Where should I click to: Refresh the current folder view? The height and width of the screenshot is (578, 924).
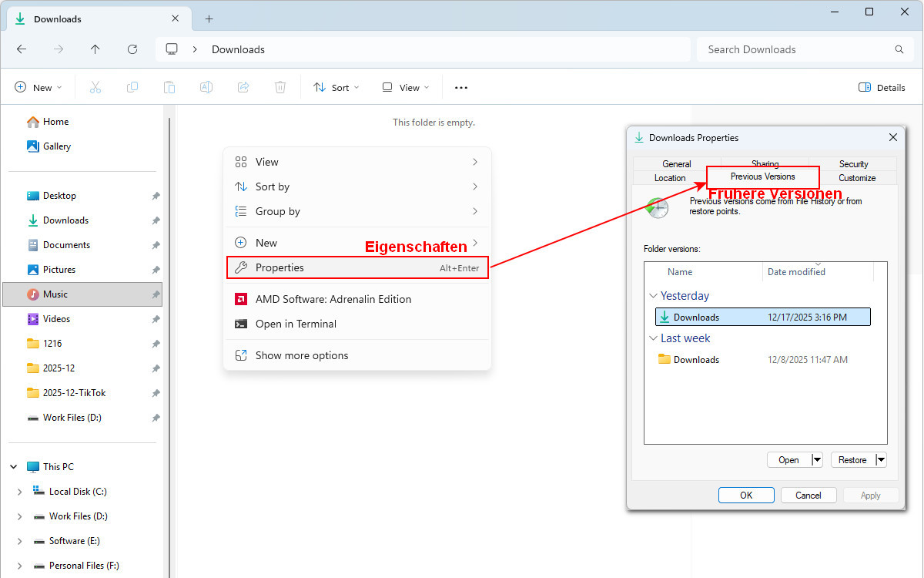[132, 49]
